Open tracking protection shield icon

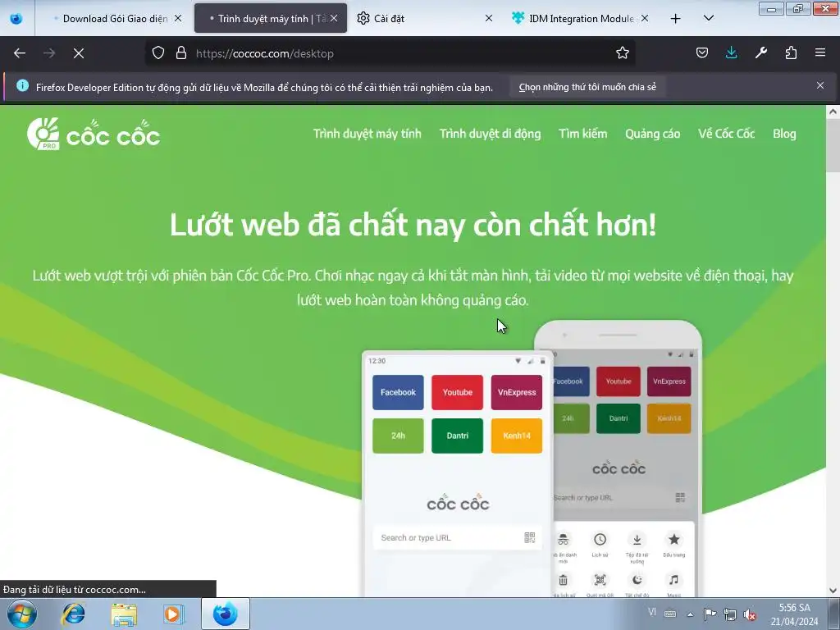158,52
